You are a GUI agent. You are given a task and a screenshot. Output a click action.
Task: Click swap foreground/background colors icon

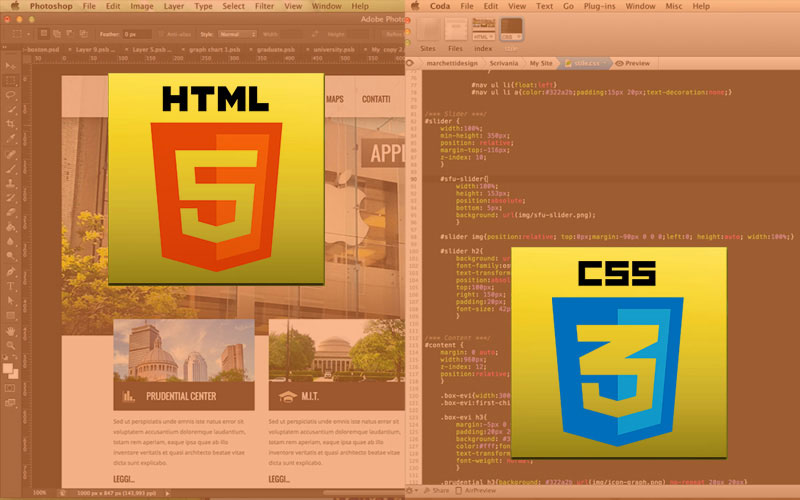[15, 358]
